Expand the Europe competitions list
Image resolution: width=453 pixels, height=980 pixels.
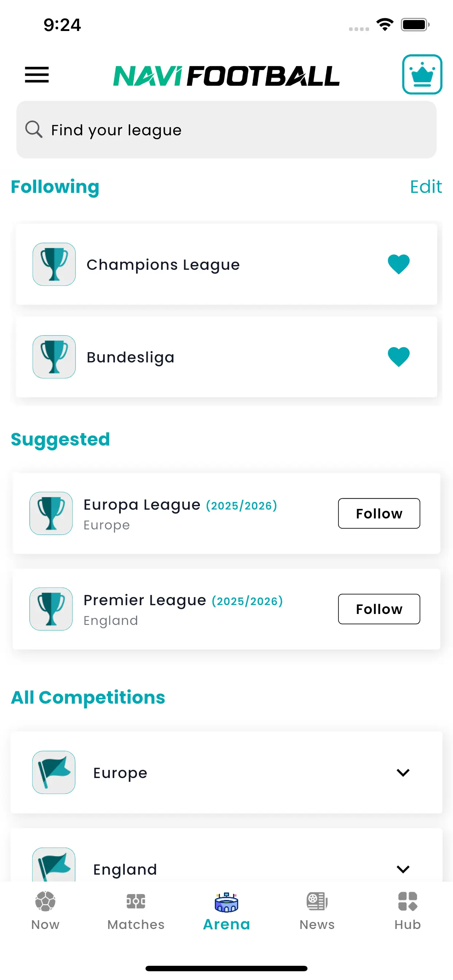pyautogui.click(x=403, y=773)
